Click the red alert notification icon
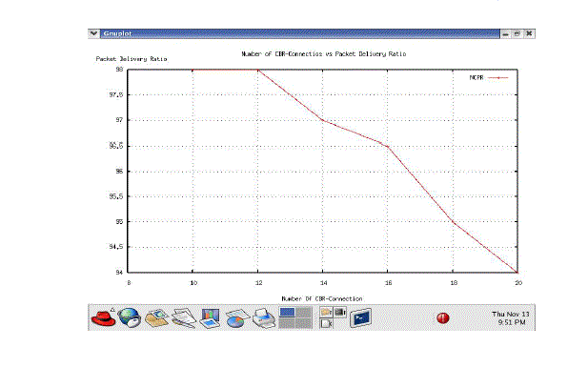This screenshot has height=388, width=588. tap(443, 318)
